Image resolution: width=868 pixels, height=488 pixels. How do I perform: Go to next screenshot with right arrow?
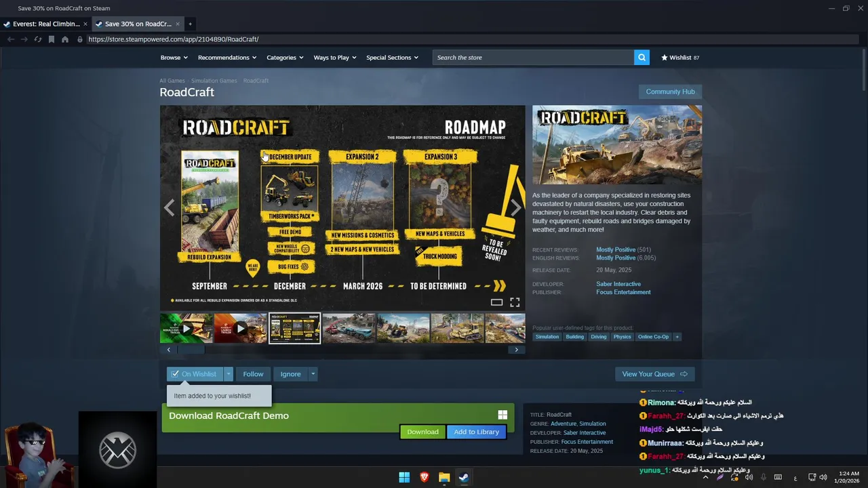tap(516, 207)
